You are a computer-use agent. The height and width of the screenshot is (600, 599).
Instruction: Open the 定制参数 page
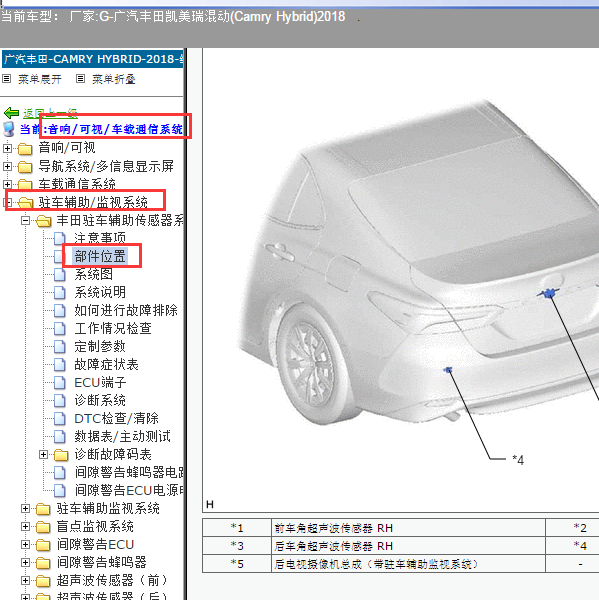pos(100,346)
